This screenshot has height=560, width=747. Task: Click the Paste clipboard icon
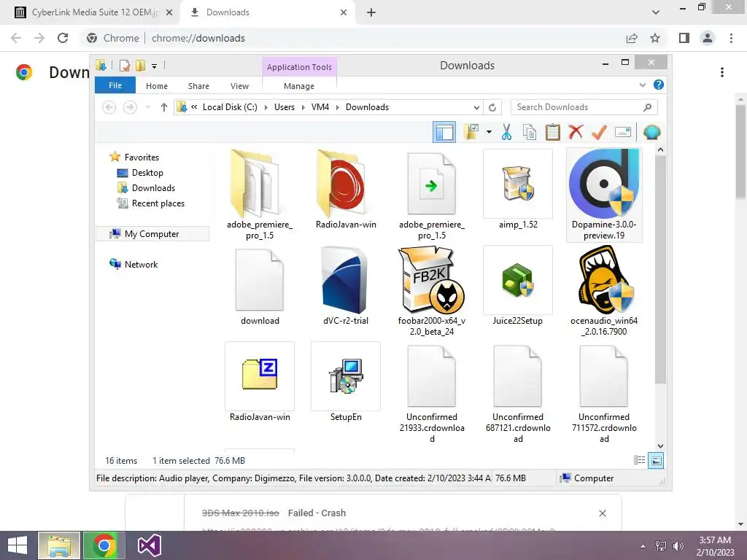(x=553, y=132)
